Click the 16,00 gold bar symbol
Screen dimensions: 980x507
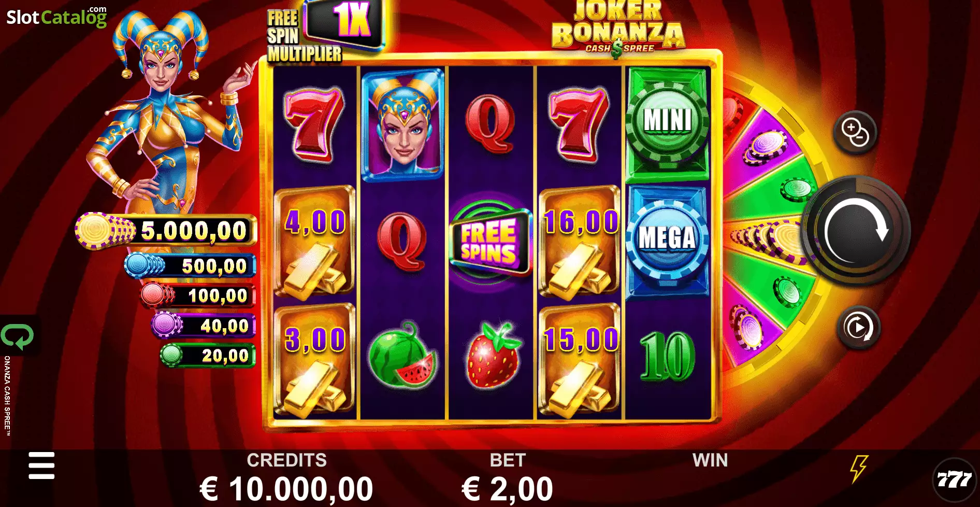(x=580, y=242)
